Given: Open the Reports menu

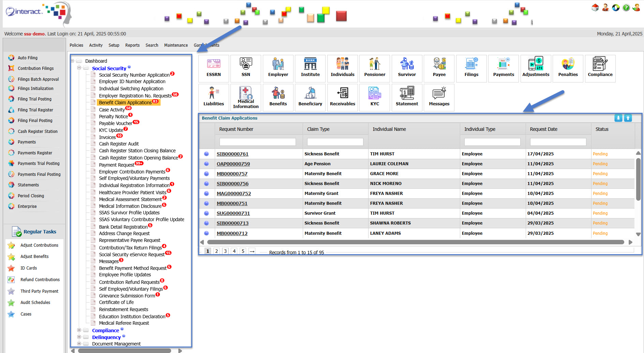Looking at the screenshot, I should 132,45.
